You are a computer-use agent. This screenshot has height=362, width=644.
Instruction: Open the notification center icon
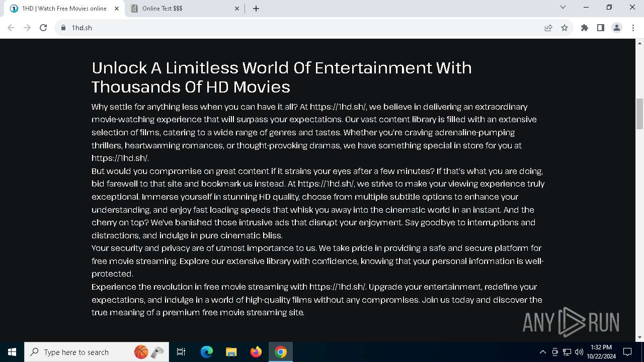click(x=627, y=352)
